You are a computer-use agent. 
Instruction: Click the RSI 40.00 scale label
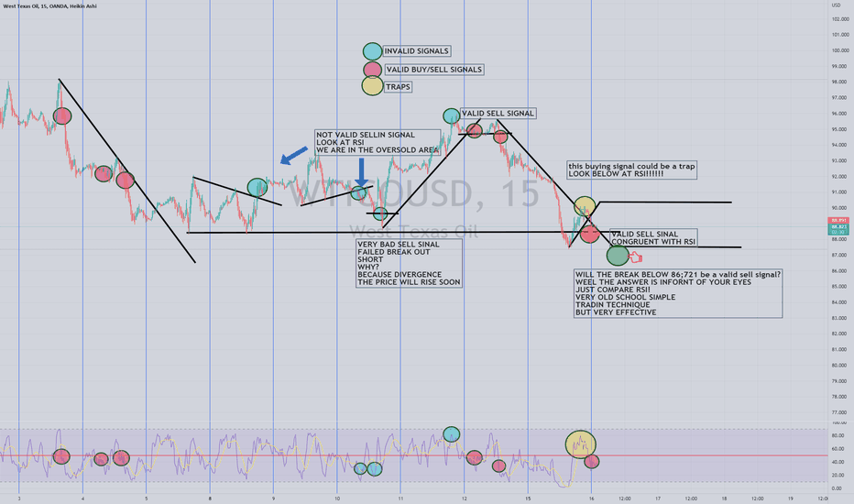click(x=838, y=463)
